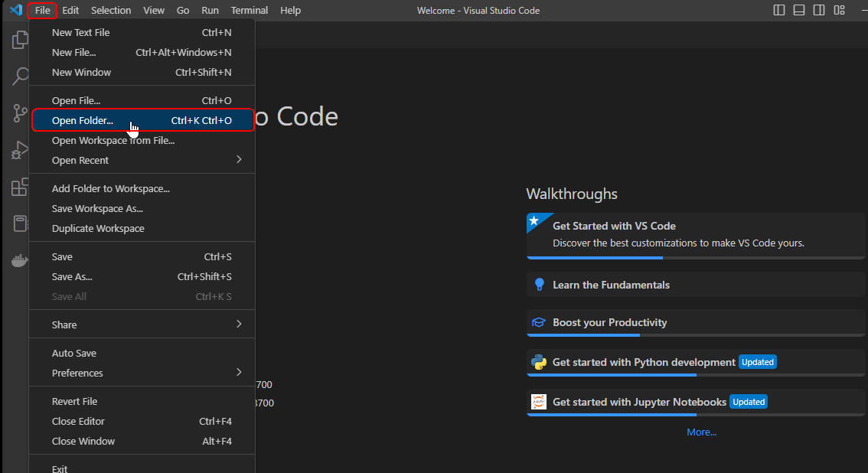Screen dimensions: 868x473
Task: Click Updated badge on Jupyter walkthrough
Action: click(x=749, y=402)
